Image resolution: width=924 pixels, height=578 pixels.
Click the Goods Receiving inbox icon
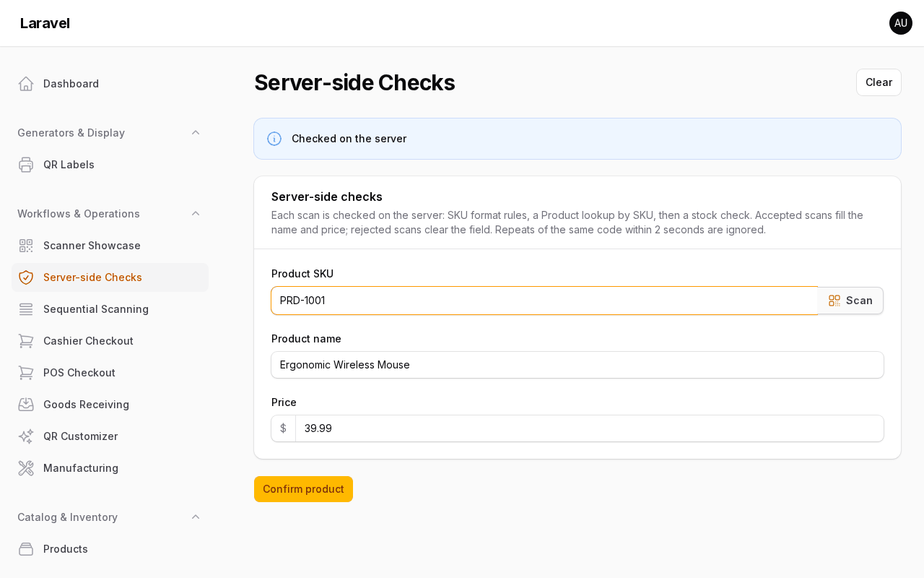26,405
